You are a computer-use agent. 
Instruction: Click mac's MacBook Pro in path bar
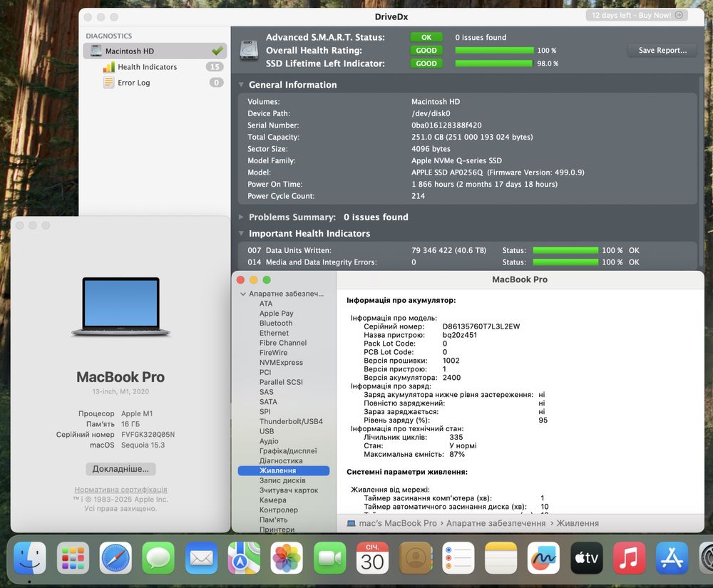(x=398, y=523)
